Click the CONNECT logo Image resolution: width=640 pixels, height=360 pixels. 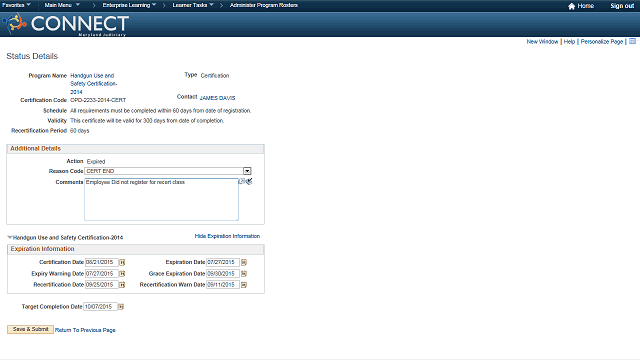click(x=66, y=24)
